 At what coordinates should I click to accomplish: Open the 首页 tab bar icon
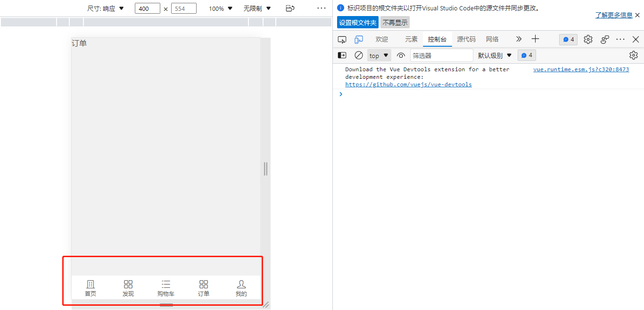pos(91,288)
